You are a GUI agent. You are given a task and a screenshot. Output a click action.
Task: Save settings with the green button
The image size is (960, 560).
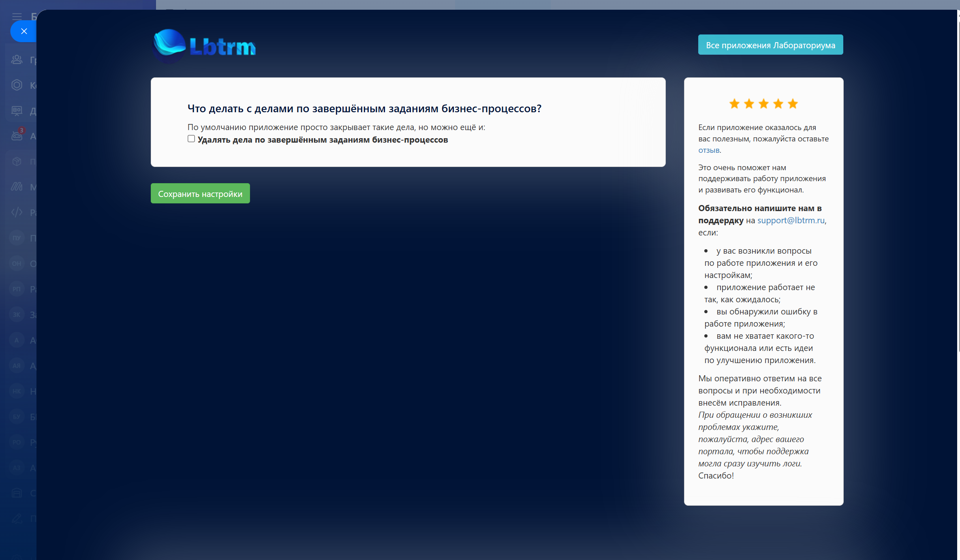tap(200, 194)
